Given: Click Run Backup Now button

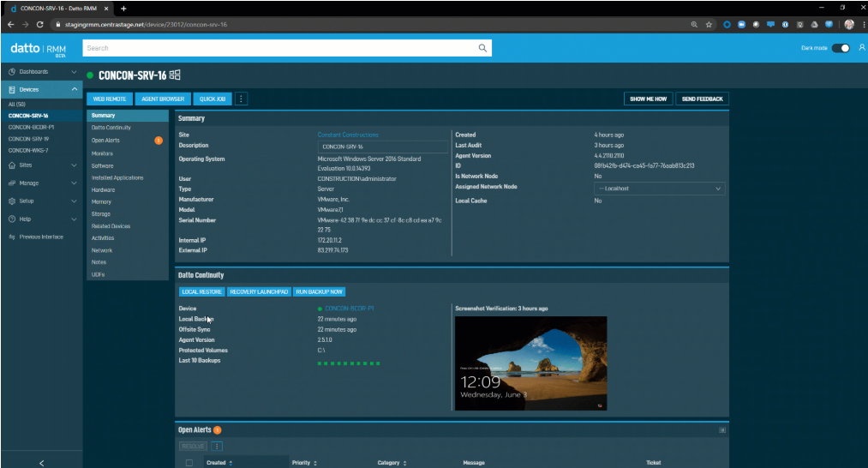Looking at the screenshot, I should [x=320, y=292].
